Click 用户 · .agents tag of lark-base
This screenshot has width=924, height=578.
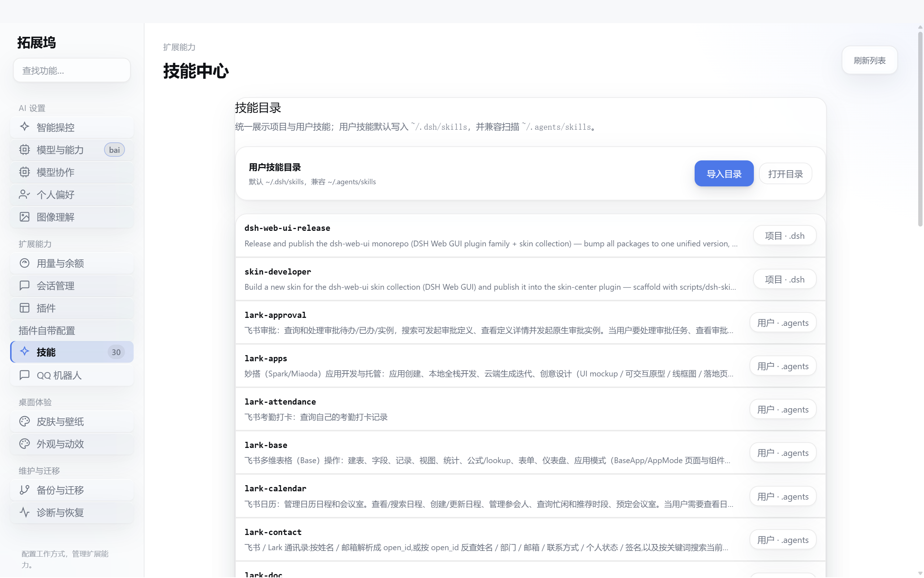(x=783, y=453)
